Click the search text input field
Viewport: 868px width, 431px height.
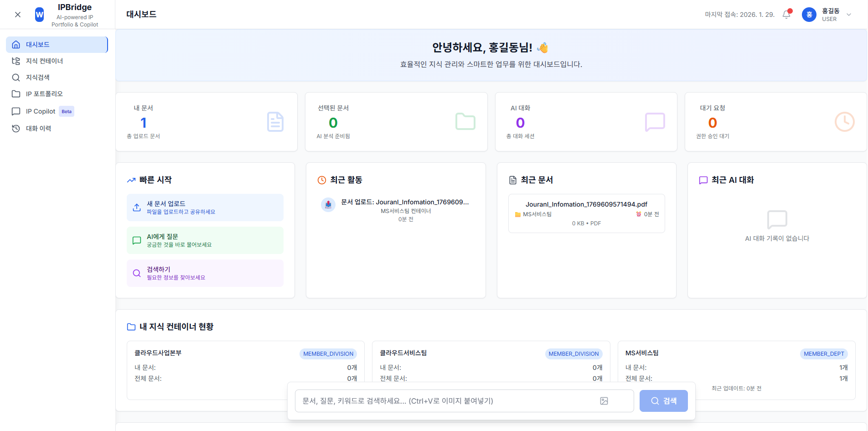447,401
